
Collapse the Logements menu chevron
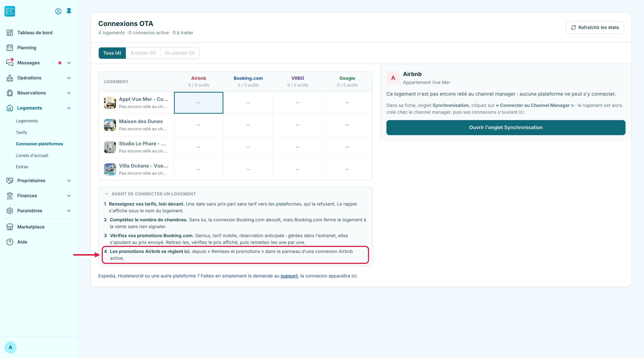pos(69,108)
